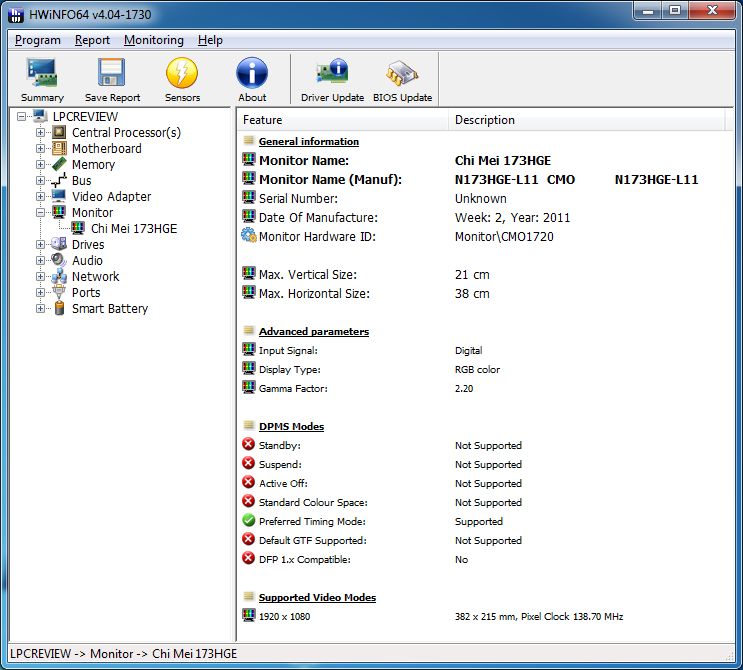Image resolution: width=743 pixels, height=670 pixels.
Task: Expand the Bus tree node
Action: (x=40, y=181)
